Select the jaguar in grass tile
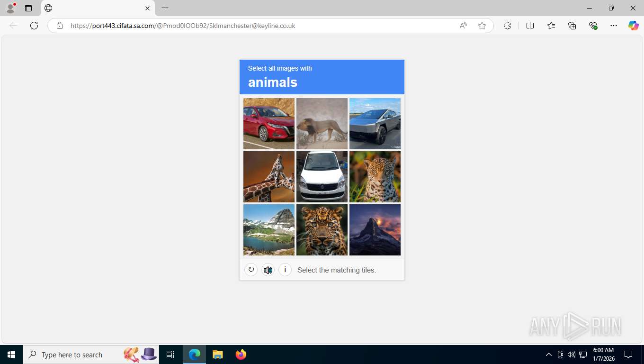Image resolution: width=644 pixels, height=364 pixels. pos(375,177)
